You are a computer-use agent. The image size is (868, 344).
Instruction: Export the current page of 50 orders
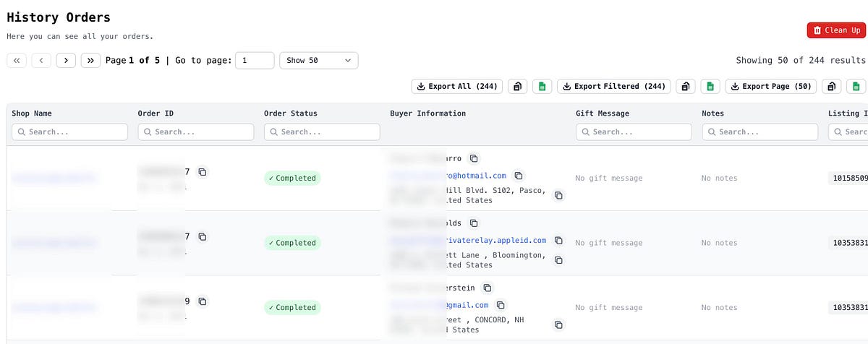(x=770, y=87)
